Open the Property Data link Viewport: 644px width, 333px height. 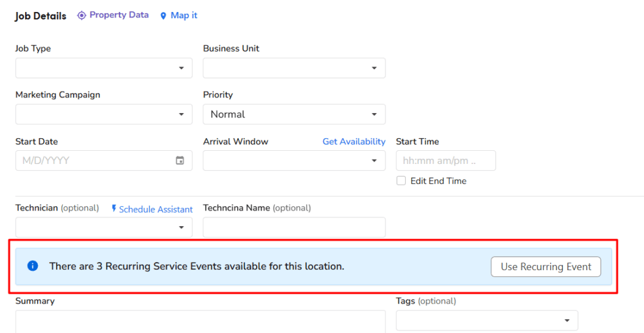[x=119, y=15]
